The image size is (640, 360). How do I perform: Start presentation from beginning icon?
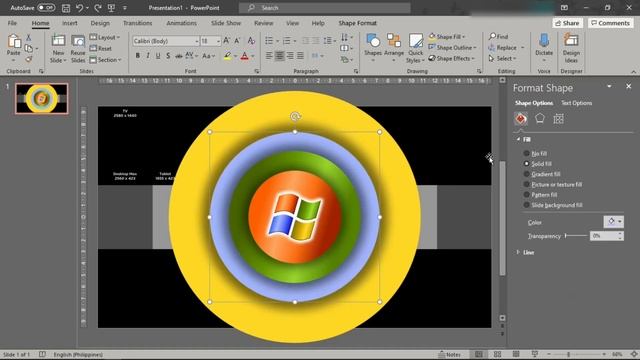click(x=111, y=8)
